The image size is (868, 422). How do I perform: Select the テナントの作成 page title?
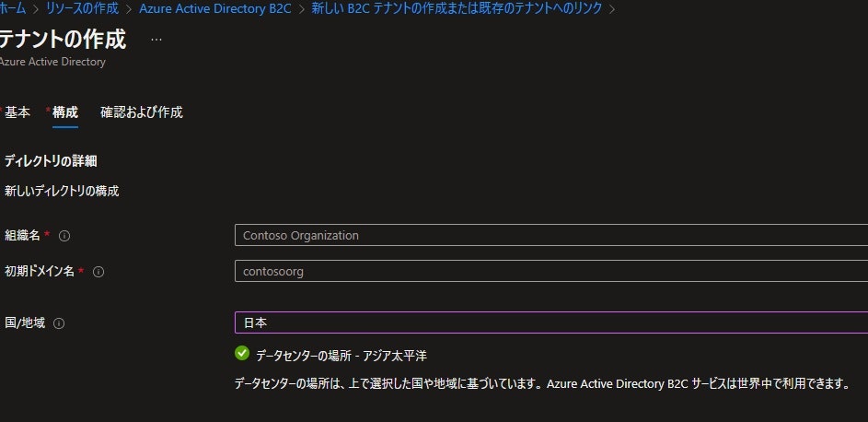(x=64, y=40)
